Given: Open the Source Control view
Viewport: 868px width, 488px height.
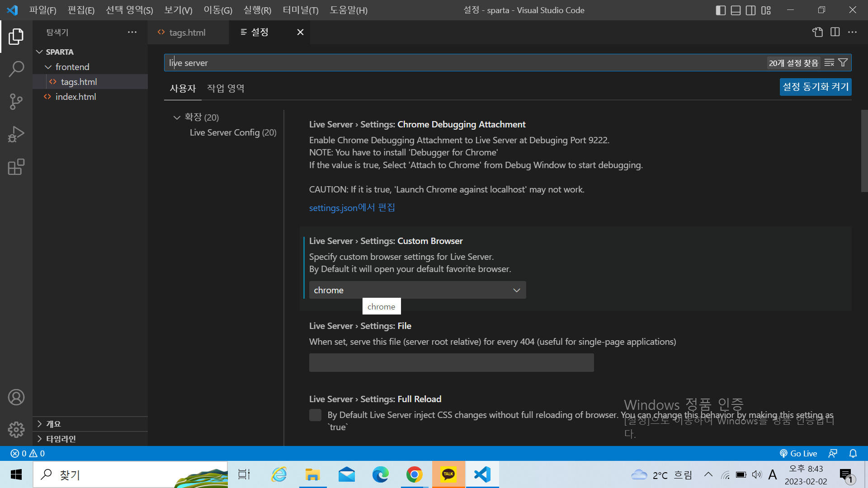Looking at the screenshot, I should (16, 102).
